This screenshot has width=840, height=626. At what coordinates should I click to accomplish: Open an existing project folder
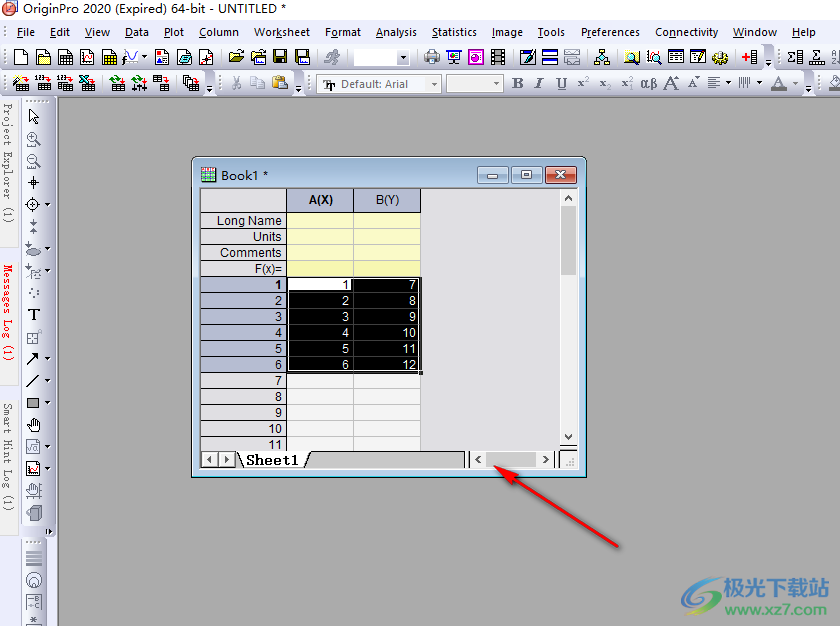[x=236, y=57]
